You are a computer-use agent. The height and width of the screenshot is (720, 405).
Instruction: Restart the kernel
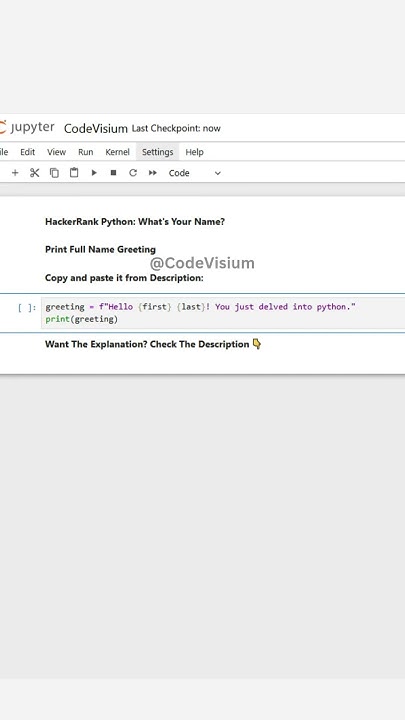point(133,173)
